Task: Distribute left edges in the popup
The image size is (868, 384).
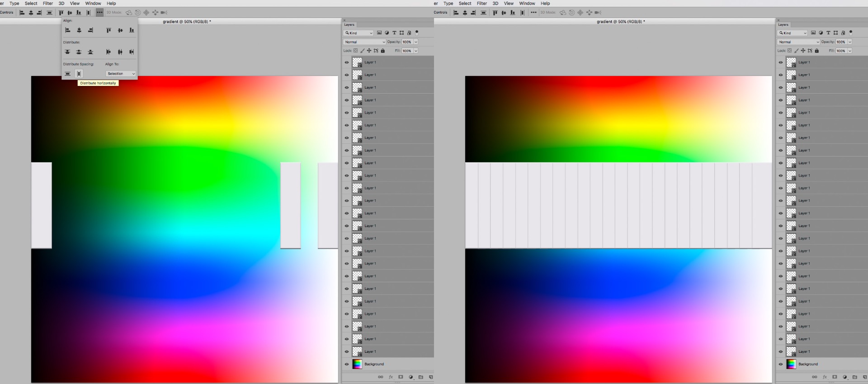Action: [108, 52]
